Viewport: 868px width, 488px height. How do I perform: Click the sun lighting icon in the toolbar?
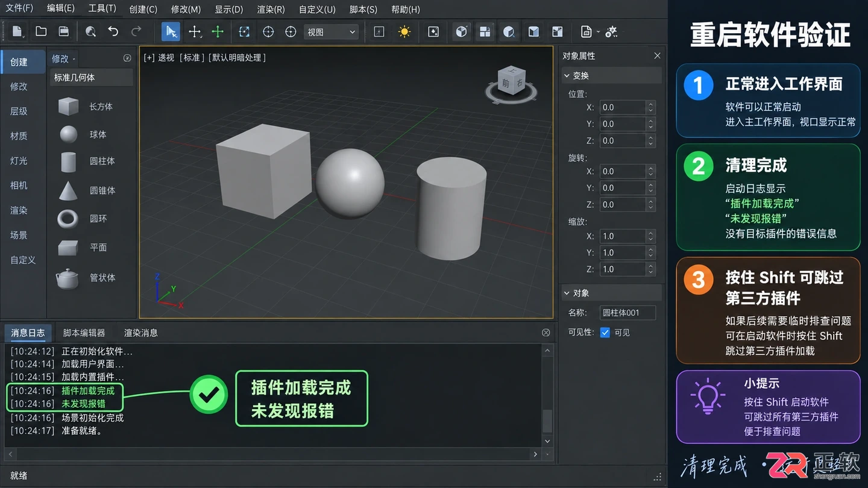tap(404, 31)
